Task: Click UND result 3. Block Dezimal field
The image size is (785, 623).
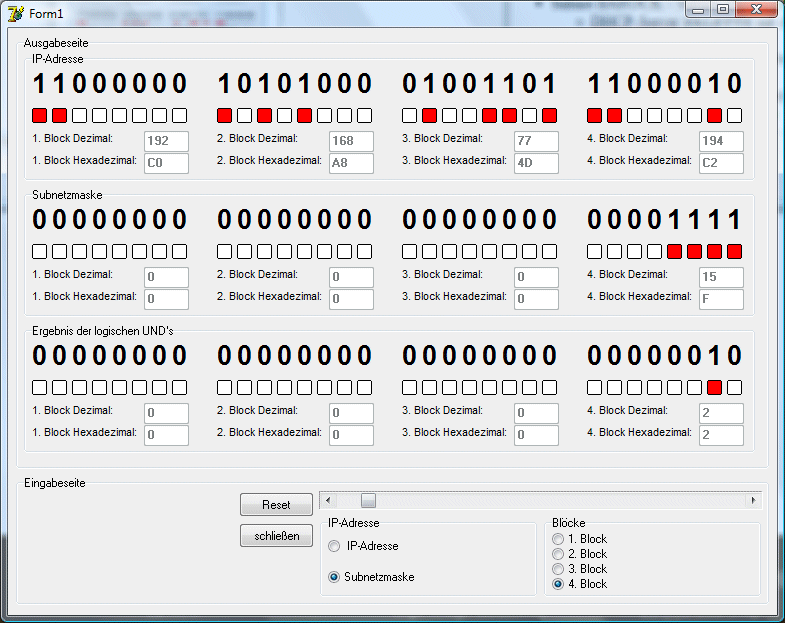Action: coord(536,413)
